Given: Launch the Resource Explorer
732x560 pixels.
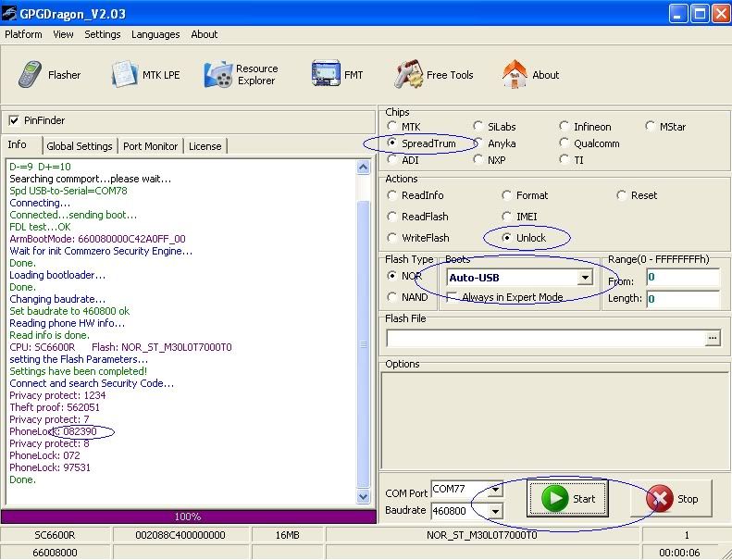Looking at the screenshot, I should tap(242, 75).
